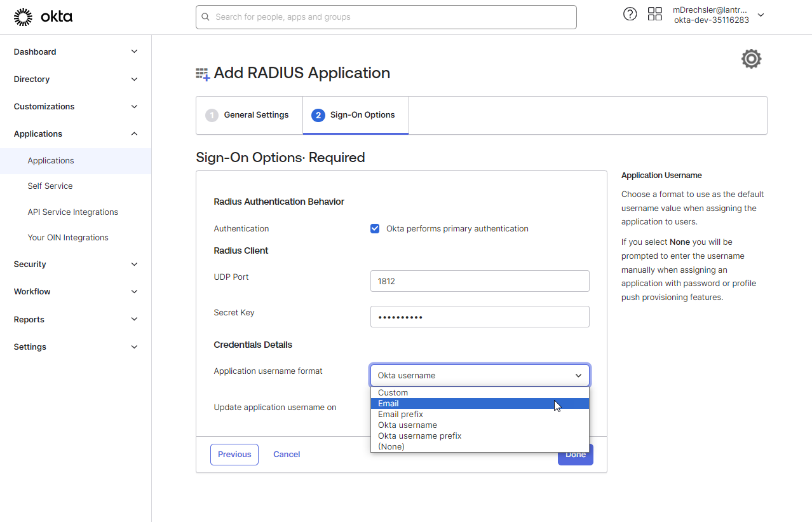This screenshot has width=812, height=522.
Task: Open API Service Integrations in sidebar
Action: tap(72, 212)
